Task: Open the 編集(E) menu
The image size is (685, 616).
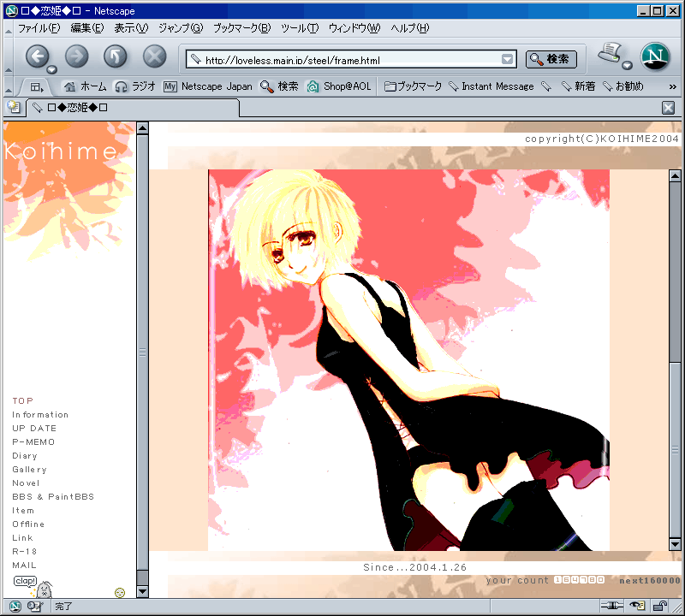Action: [x=87, y=28]
